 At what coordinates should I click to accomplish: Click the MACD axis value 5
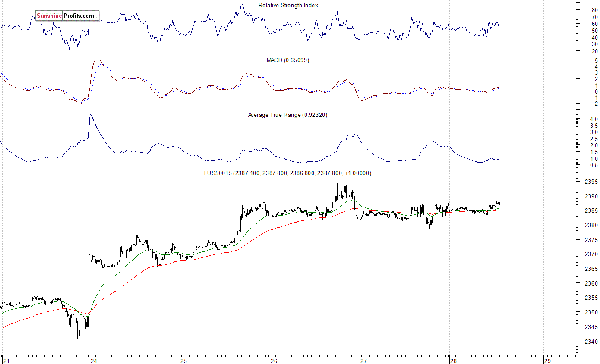(596, 61)
